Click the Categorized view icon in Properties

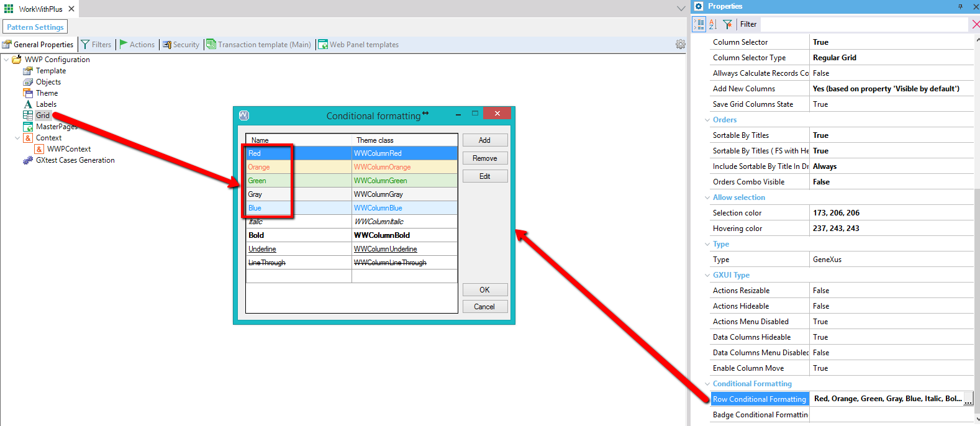[699, 24]
